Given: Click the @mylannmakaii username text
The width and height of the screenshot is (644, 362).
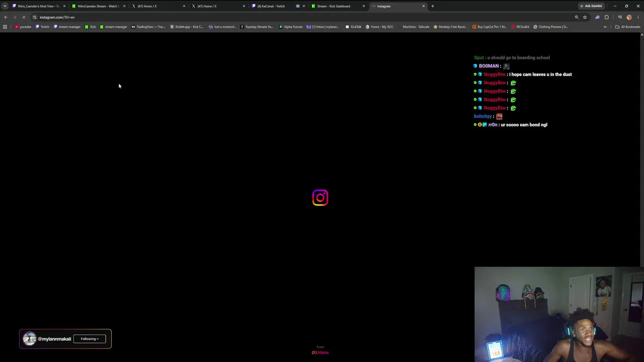Looking at the screenshot, I should tap(54, 339).
